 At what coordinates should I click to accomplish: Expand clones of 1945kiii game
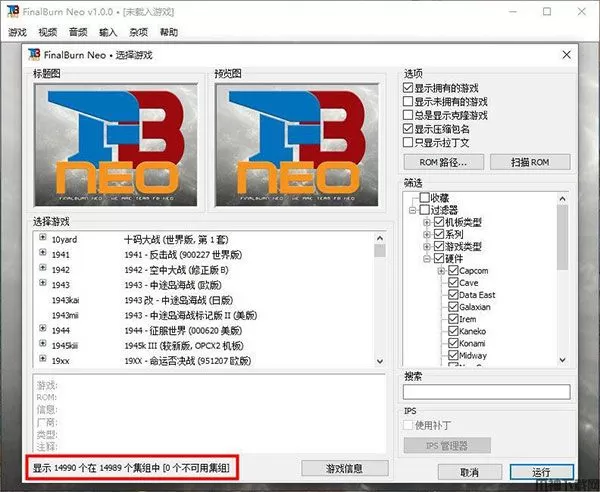(43, 343)
